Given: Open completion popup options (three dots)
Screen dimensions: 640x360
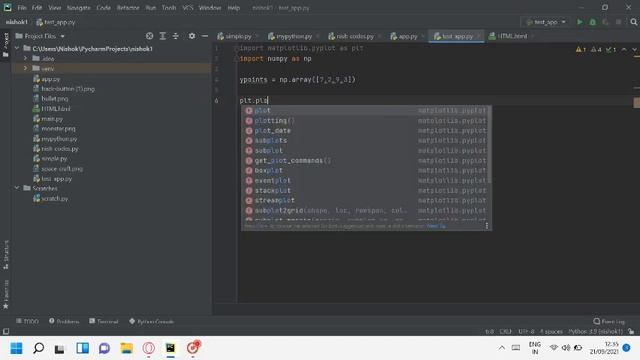Looking at the screenshot, I should click(487, 226).
